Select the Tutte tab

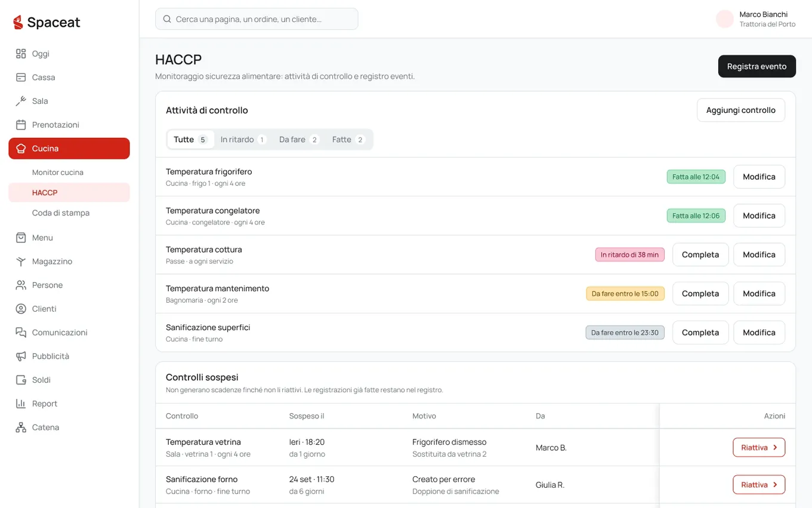tap(190, 140)
